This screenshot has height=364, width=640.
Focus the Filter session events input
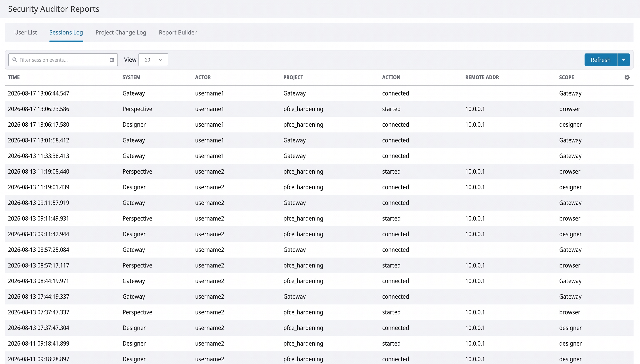(63, 60)
